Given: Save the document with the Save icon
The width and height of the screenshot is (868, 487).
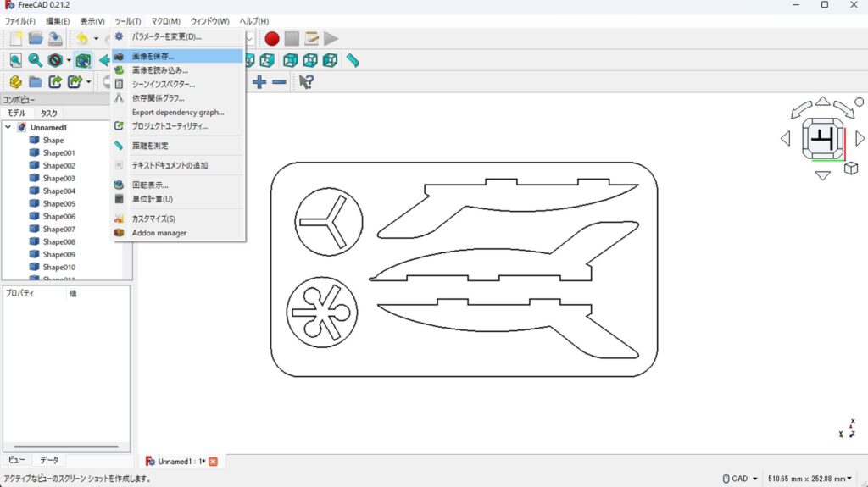Looking at the screenshot, I should tap(55, 38).
